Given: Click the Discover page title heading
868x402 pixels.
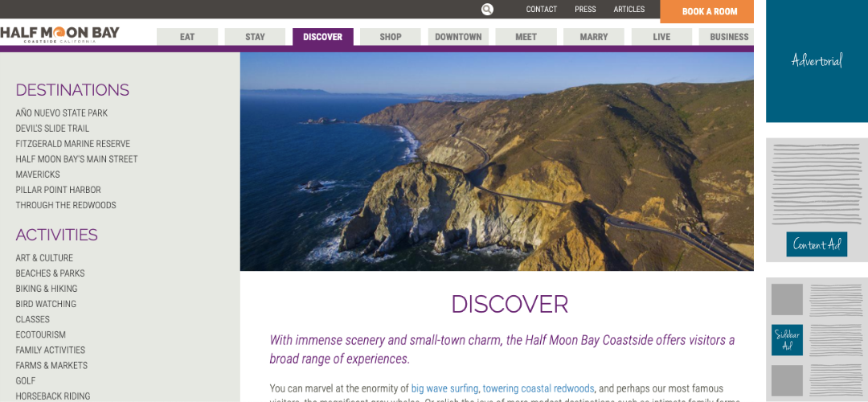Looking at the screenshot, I should coord(510,305).
